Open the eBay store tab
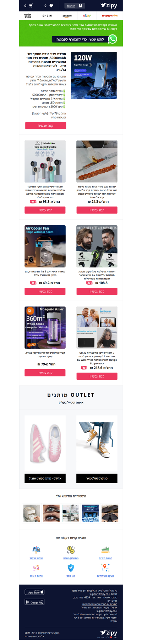This screenshot has width=142, height=644. (x=87, y=16)
